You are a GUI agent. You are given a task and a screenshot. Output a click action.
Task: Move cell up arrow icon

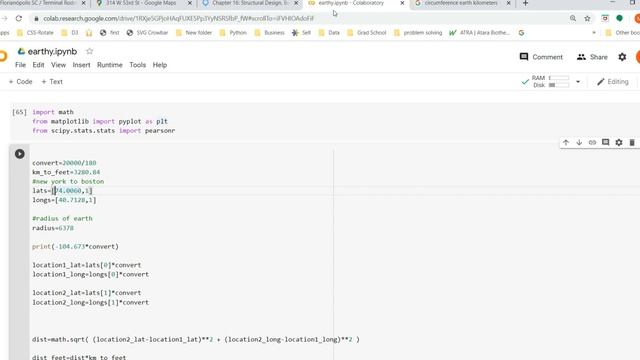point(566,142)
